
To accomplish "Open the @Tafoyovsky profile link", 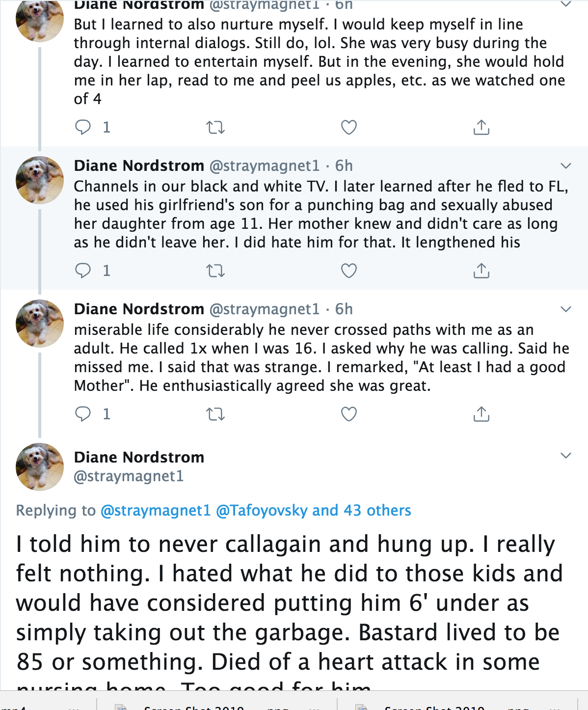I will [x=262, y=511].
